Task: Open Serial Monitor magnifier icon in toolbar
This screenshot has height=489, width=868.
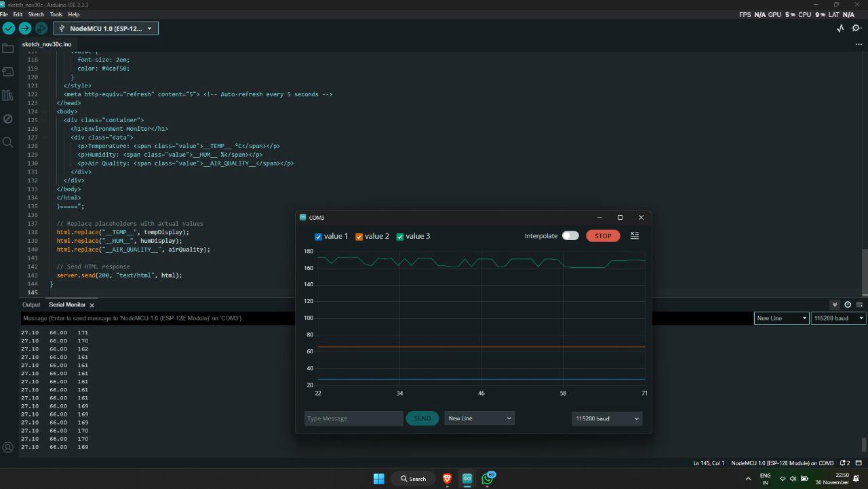Action: (857, 28)
